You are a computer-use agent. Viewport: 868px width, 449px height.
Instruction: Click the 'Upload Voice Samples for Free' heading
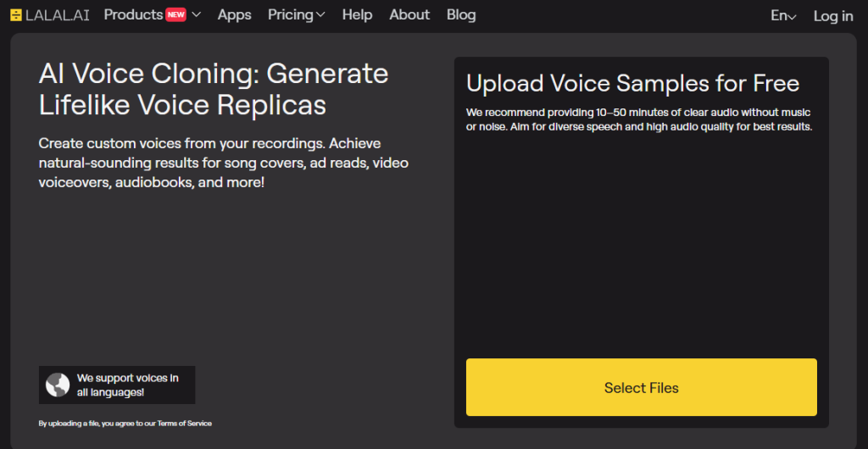coord(632,84)
